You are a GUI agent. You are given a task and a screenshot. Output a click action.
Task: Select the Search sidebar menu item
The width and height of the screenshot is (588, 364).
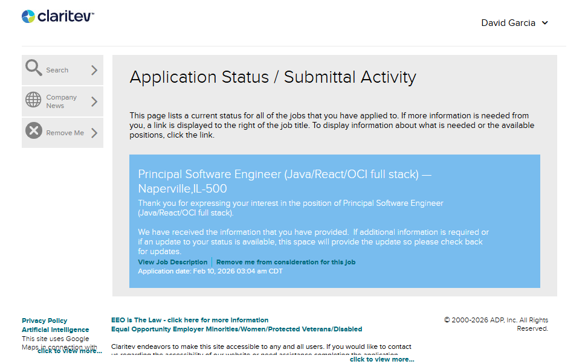[x=57, y=70]
